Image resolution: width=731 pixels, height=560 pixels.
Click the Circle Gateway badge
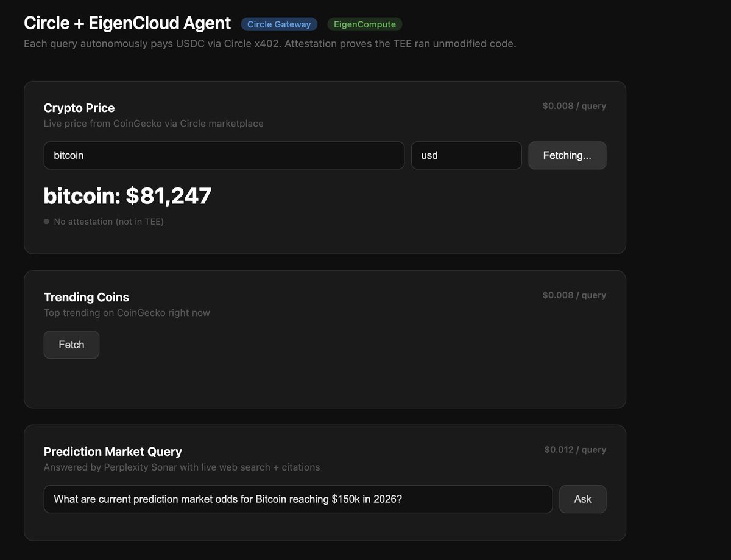pos(279,24)
